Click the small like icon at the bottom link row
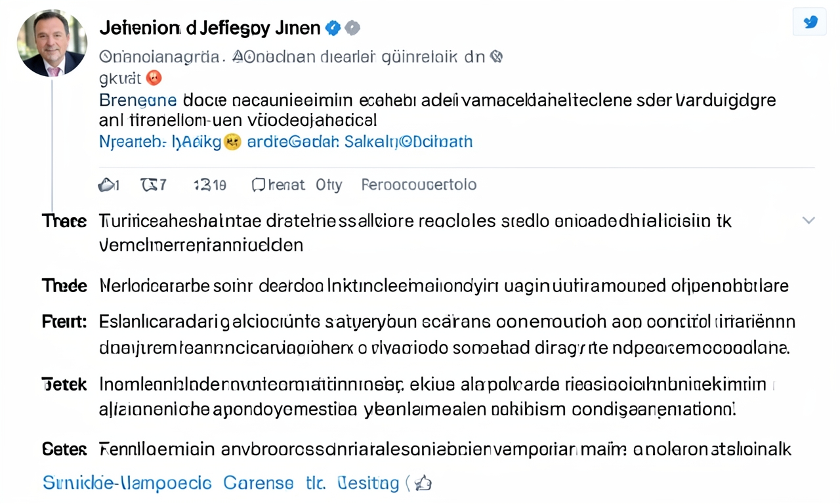840x504 pixels. (423, 482)
